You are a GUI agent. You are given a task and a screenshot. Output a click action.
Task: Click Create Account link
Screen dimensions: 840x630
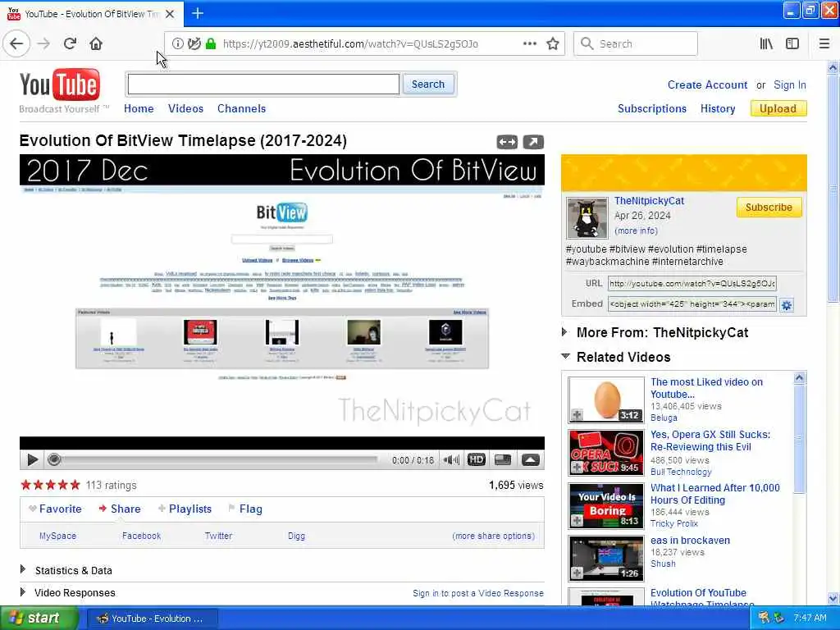tap(707, 85)
